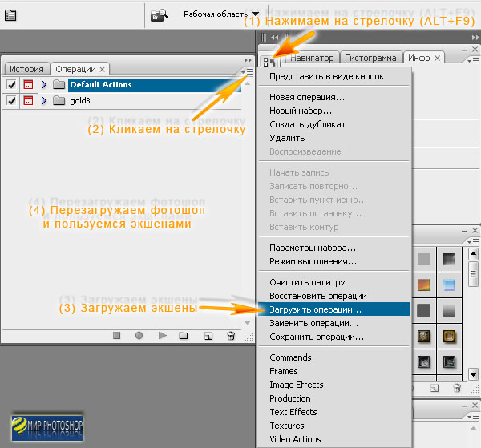Open the Инфо panel flyout menu
The width and height of the screenshot is (481, 448).
(x=473, y=61)
